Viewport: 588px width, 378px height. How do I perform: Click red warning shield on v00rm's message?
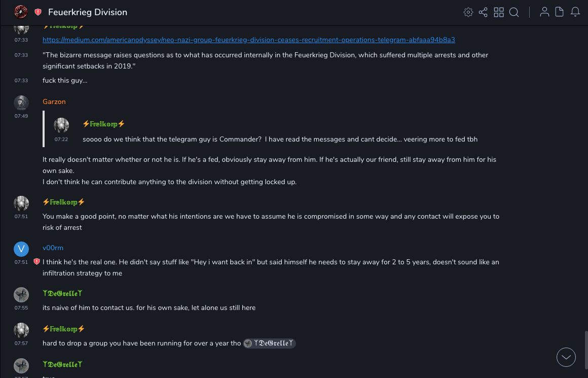[x=36, y=262]
